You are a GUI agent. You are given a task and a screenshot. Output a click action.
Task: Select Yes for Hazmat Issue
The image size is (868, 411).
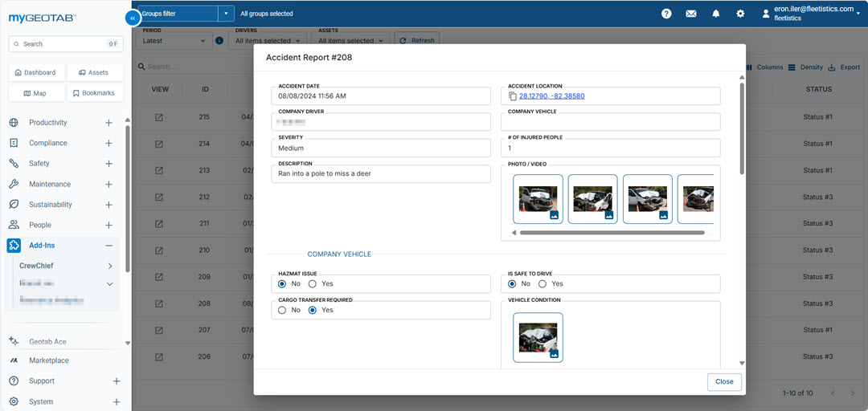313,284
